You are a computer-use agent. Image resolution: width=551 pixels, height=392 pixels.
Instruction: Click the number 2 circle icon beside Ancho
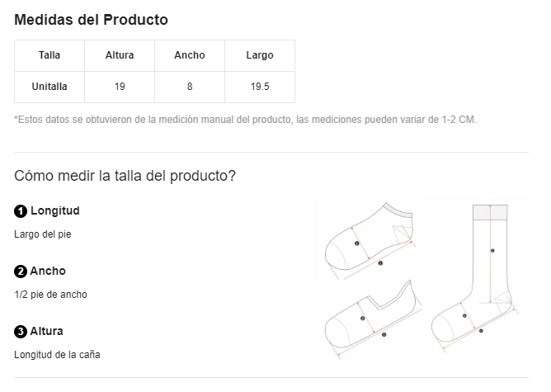tap(21, 272)
